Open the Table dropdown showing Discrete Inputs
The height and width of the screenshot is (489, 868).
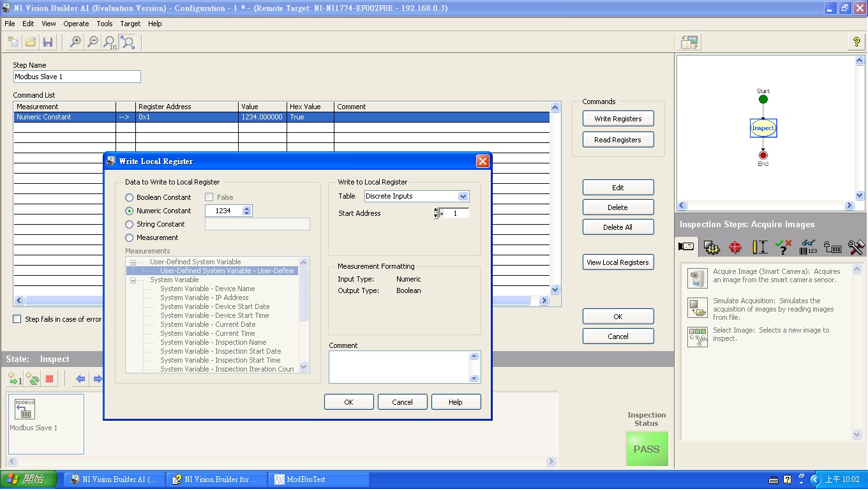point(463,197)
